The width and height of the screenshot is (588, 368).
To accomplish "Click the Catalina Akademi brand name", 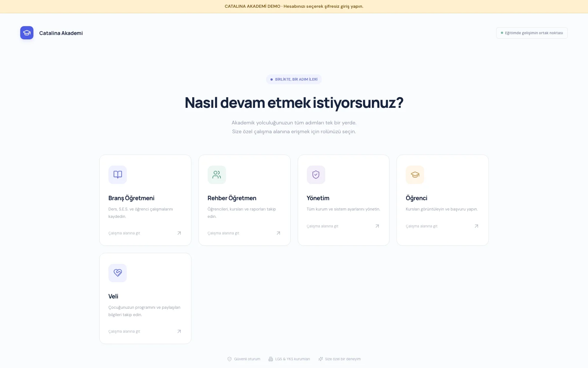I will pos(61,33).
